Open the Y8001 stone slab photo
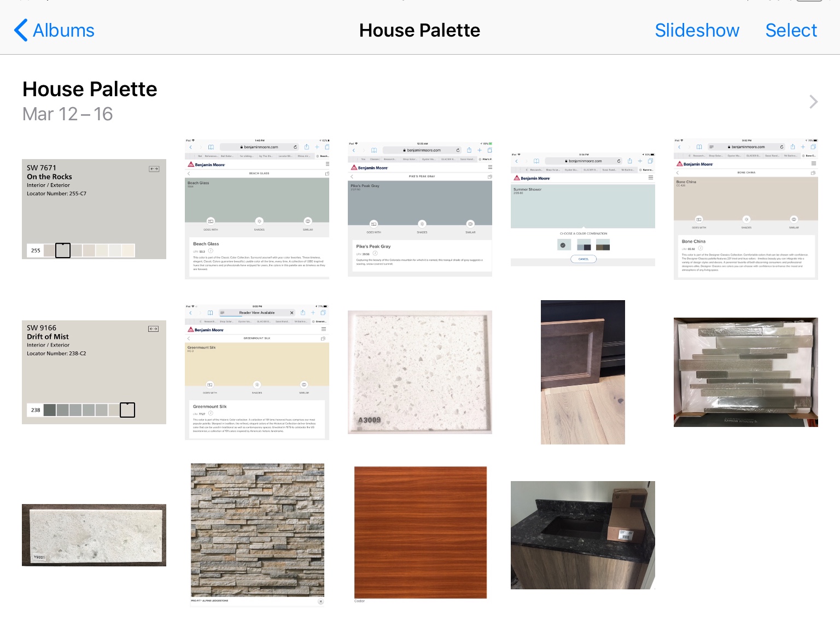The width and height of the screenshot is (840, 644). pos(94,535)
